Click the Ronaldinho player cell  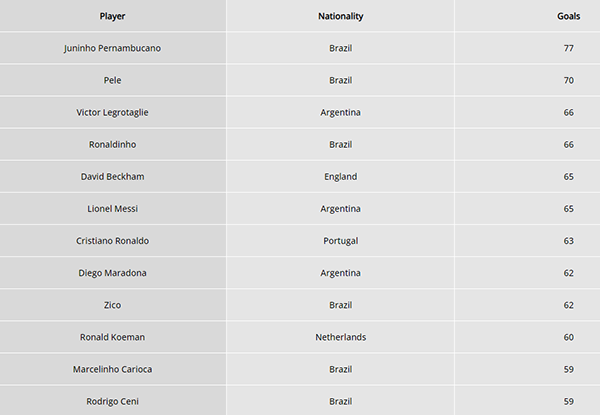click(x=113, y=144)
